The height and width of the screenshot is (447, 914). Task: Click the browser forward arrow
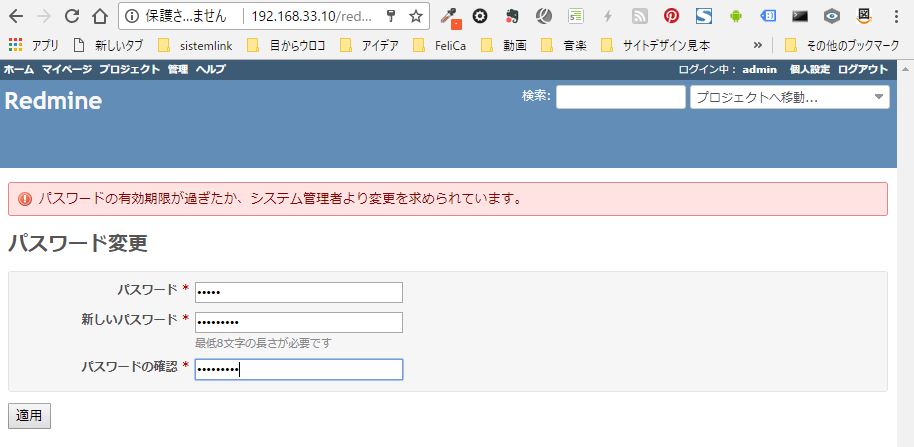click(44, 16)
